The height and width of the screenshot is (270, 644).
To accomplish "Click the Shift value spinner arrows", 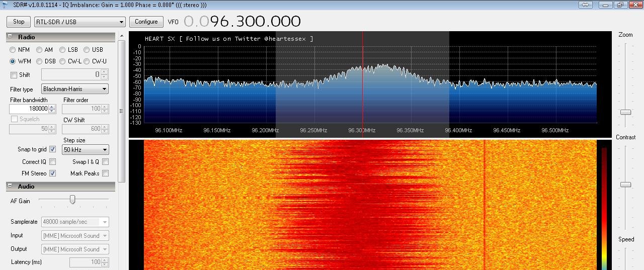I will (104, 74).
